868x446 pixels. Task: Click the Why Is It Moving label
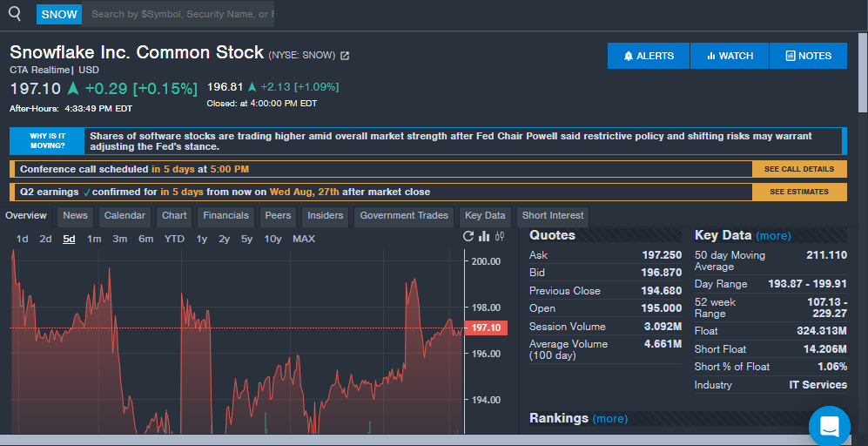(x=48, y=141)
